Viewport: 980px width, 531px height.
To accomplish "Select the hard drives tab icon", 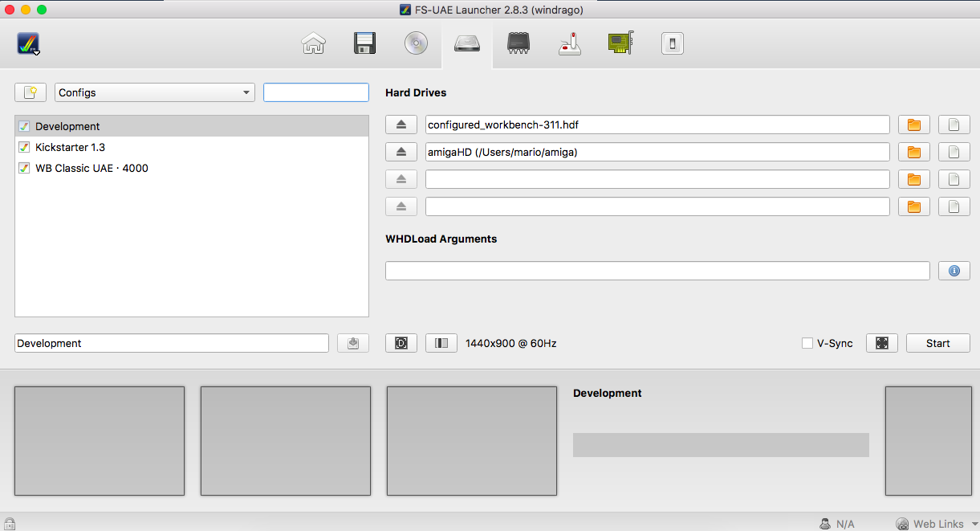I will pos(467,43).
